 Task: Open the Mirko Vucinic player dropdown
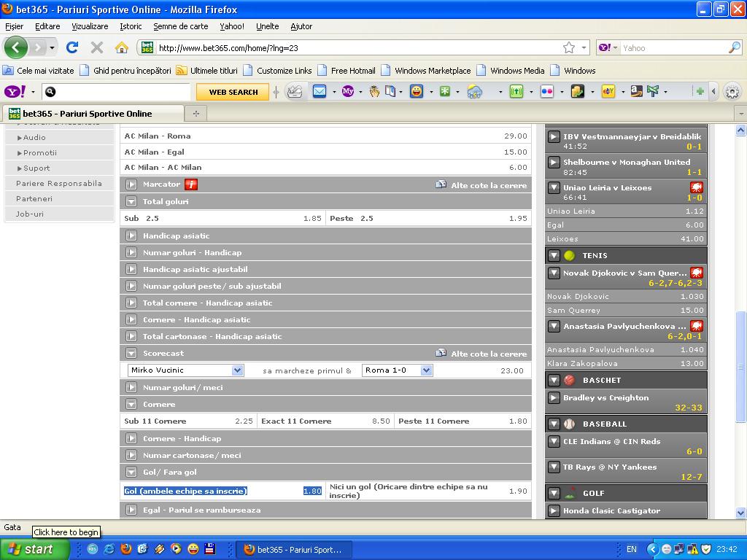186,370
